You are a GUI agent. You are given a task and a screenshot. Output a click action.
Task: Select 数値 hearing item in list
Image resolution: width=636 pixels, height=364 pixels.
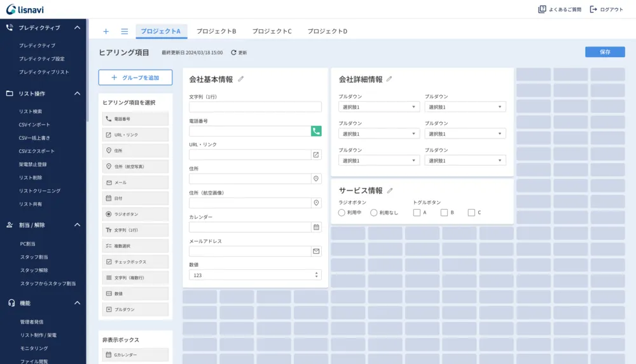tap(135, 293)
